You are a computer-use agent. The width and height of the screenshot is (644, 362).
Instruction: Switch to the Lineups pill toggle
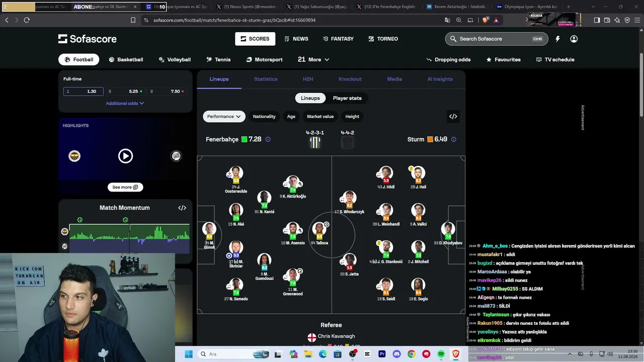point(310,98)
